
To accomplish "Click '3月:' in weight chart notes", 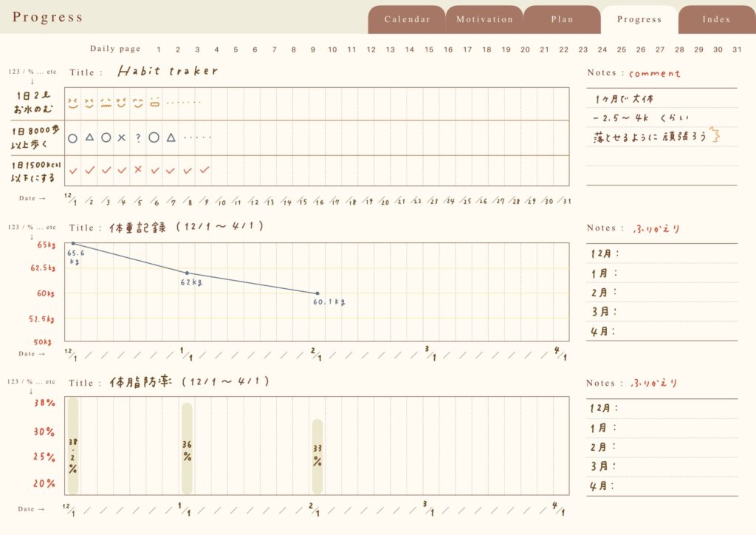I will pyautogui.click(x=604, y=312).
